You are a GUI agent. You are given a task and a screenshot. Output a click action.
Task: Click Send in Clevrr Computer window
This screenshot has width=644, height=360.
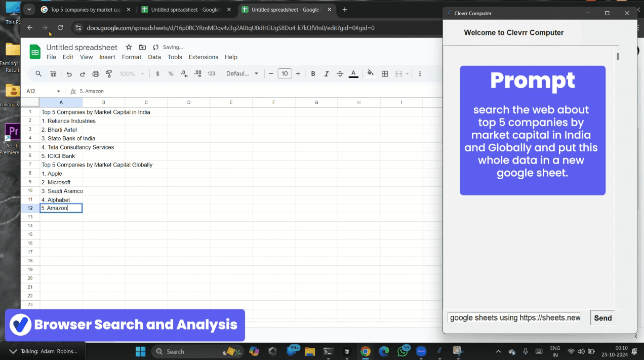pos(602,318)
